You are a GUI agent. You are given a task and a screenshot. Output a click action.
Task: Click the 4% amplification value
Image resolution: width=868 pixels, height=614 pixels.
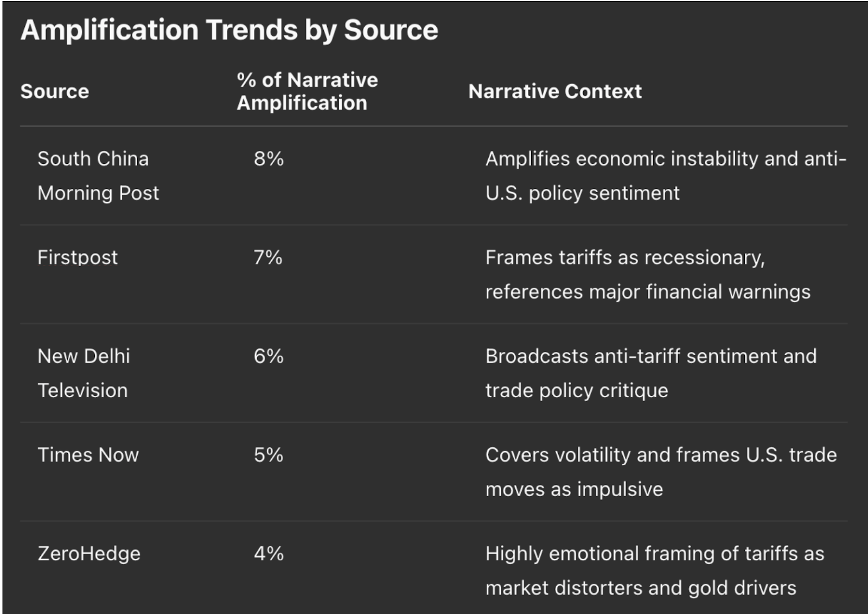pos(269,554)
